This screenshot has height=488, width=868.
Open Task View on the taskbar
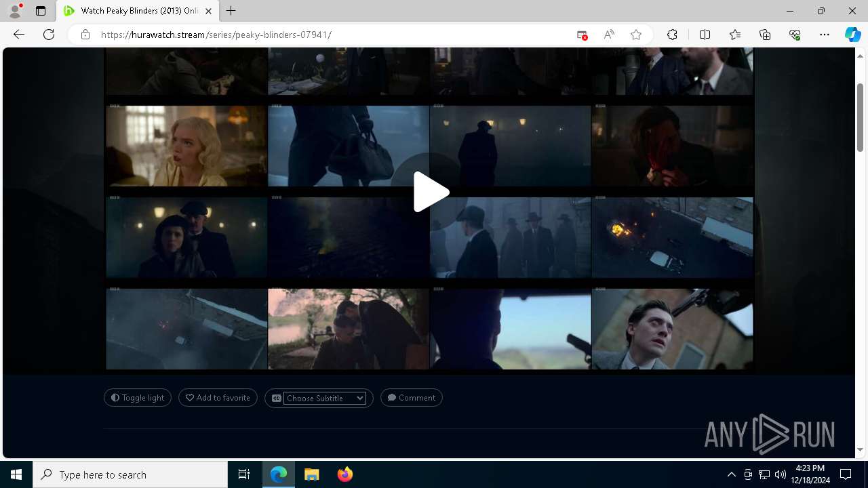click(244, 474)
